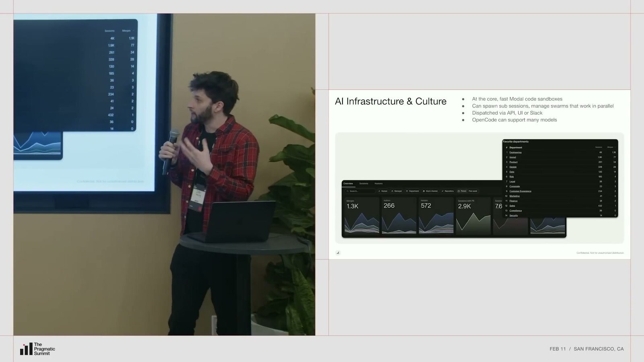Click the Engineering row's 4K sessions value
Viewport: 644px width, 362px height.
pyautogui.click(x=601, y=152)
